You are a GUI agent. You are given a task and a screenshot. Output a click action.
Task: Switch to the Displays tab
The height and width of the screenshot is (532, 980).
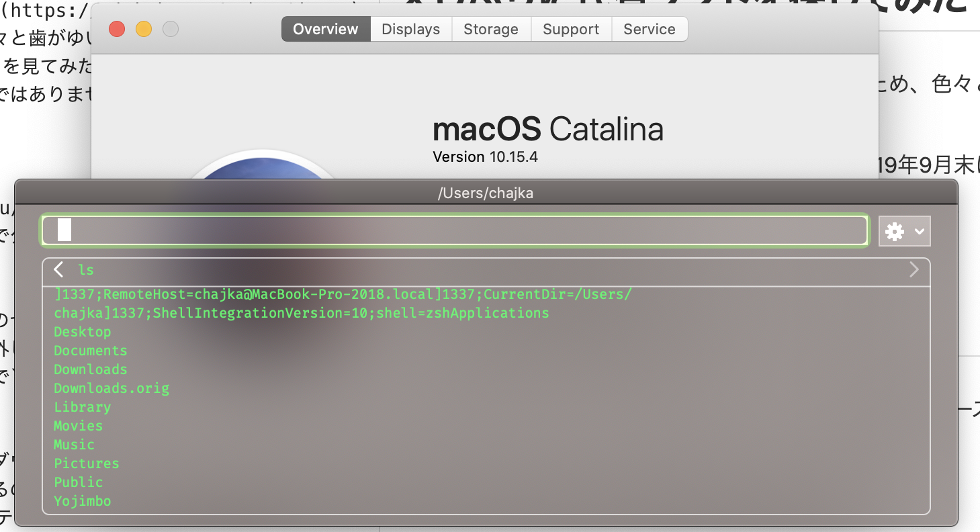coord(411,30)
